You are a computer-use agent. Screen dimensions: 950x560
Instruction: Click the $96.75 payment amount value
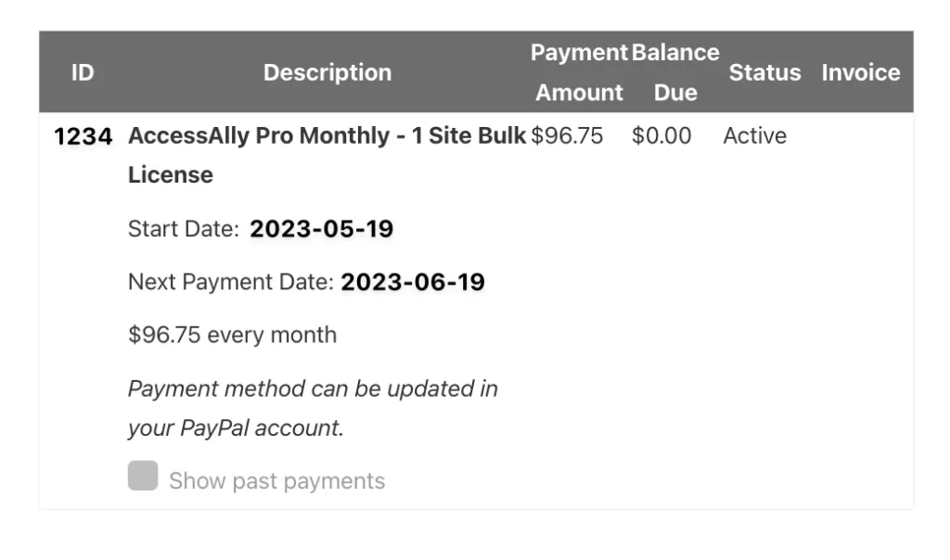[x=569, y=135]
